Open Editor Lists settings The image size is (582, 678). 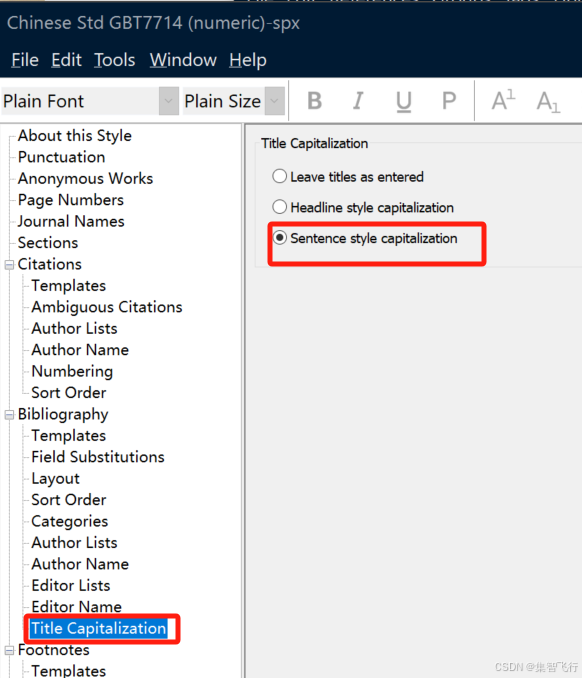(x=70, y=585)
